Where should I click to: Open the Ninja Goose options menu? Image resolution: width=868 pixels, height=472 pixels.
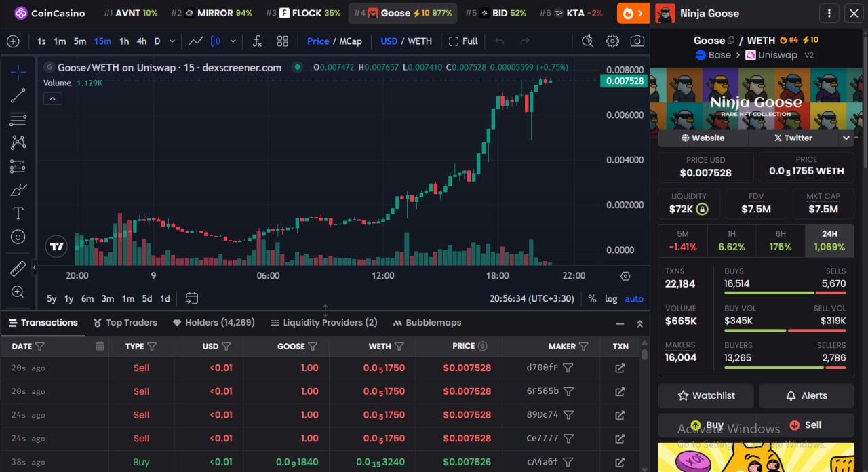829,13
